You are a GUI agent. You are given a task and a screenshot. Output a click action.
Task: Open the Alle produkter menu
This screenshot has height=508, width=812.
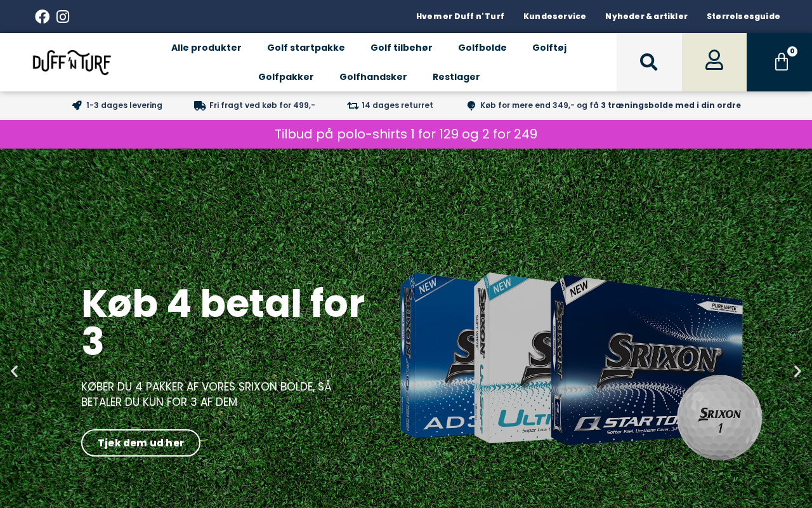click(x=206, y=48)
